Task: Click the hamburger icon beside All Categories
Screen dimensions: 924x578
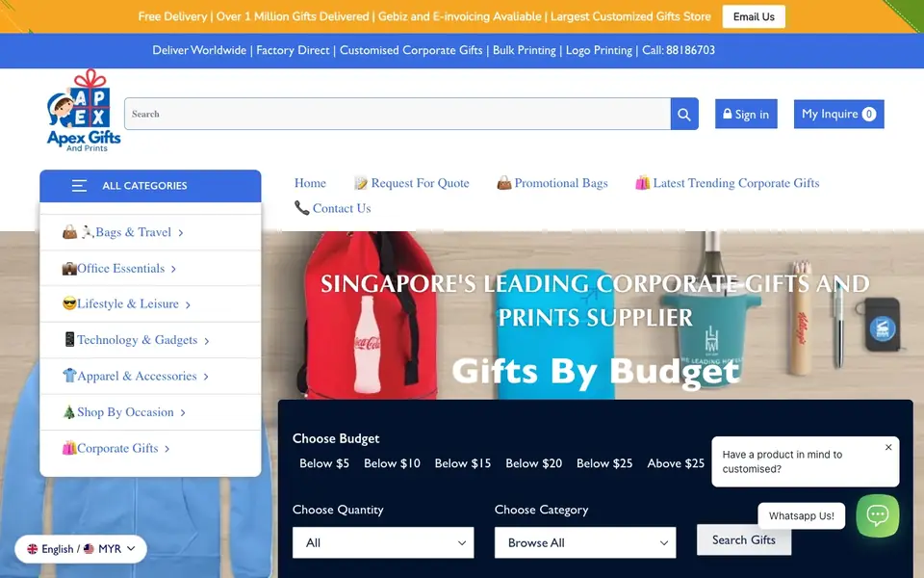Action: pyautogui.click(x=80, y=186)
